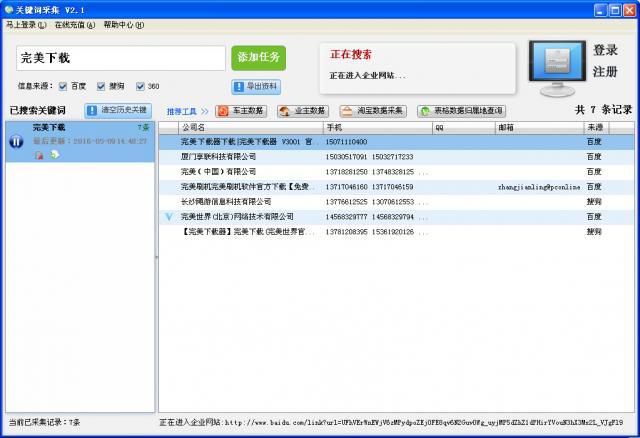
Task: Click the 正在搜索 status heading
Action: coord(351,54)
